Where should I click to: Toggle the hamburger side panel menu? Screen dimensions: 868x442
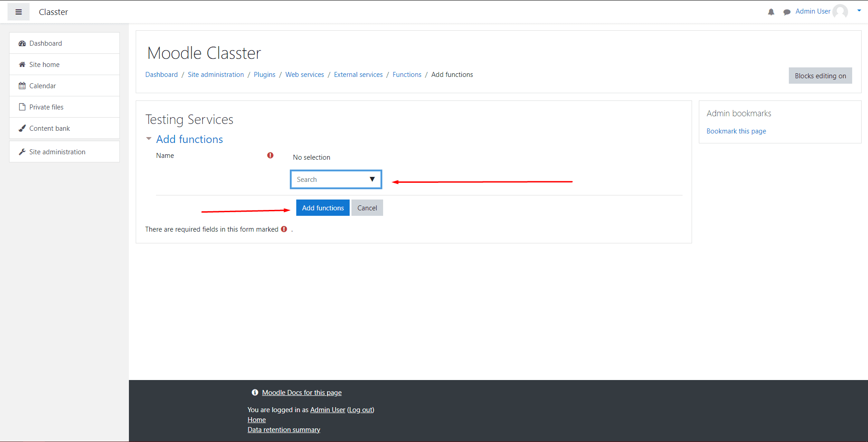[19, 12]
